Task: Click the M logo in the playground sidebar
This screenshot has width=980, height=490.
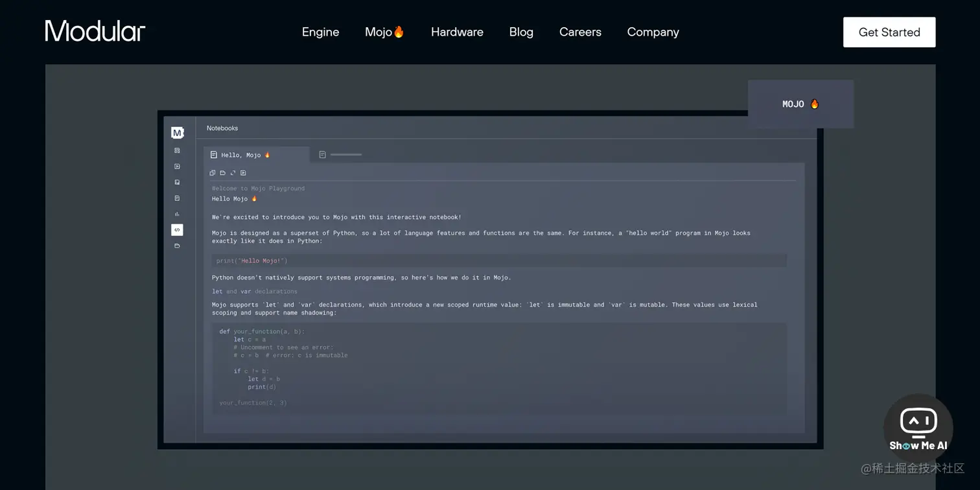Action: pyautogui.click(x=177, y=133)
